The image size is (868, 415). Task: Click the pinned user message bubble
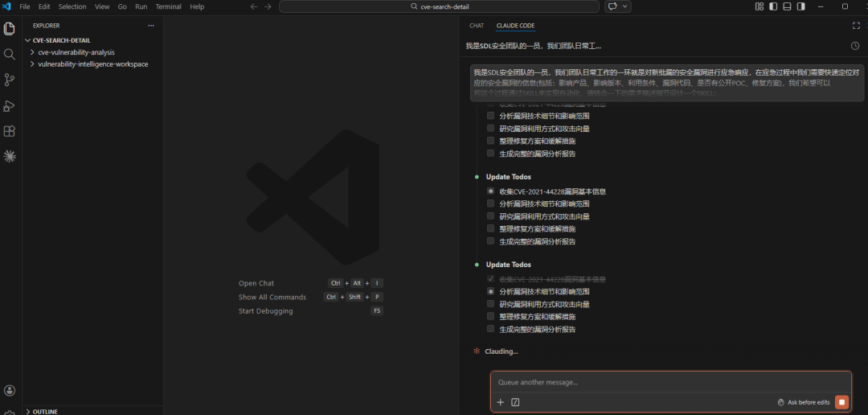pos(667,83)
